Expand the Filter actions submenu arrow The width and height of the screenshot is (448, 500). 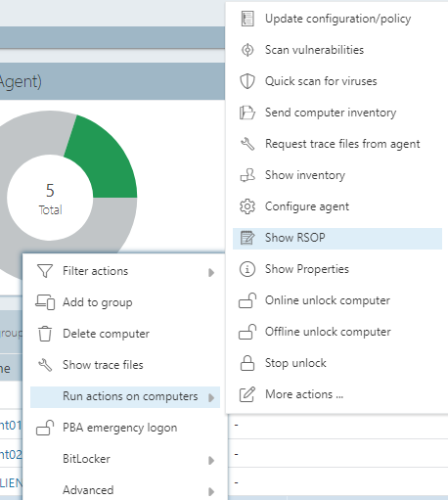[x=211, y=272]
